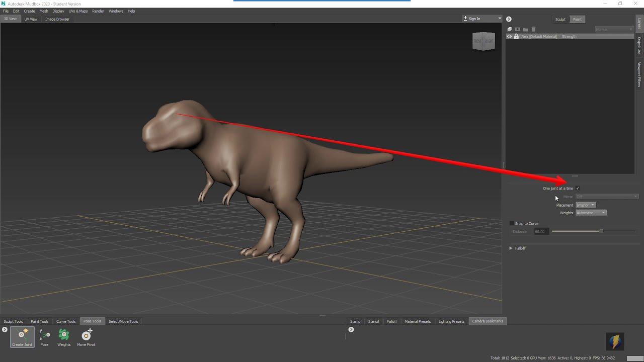Open the Create menu

pos(30,11)
